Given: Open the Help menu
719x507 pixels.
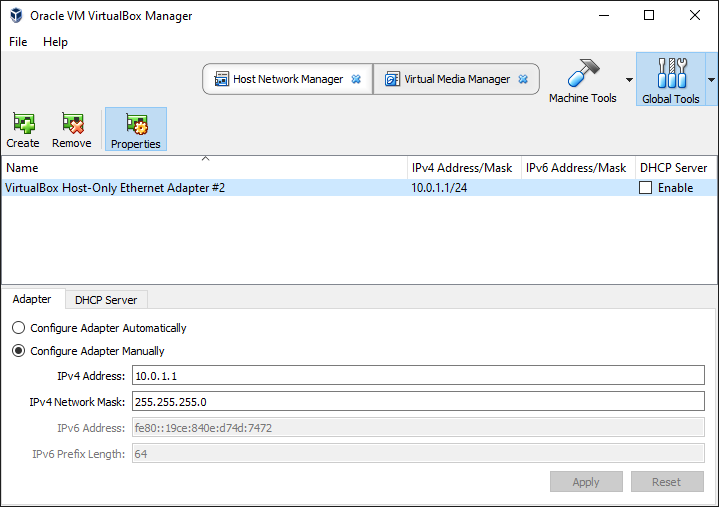Looking at the screenshot, I should coord(55,42).
